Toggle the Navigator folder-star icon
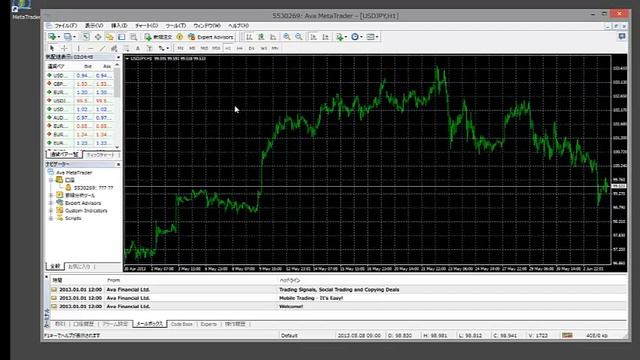The image size is (640, 360). coord(109,37)
